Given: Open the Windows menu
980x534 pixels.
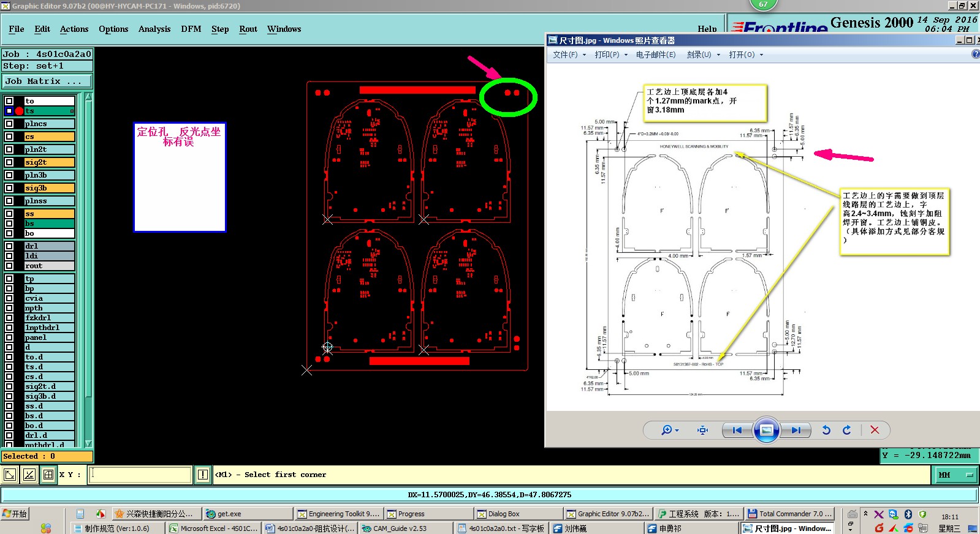Looking at the screenshot, I should (284, 29).
